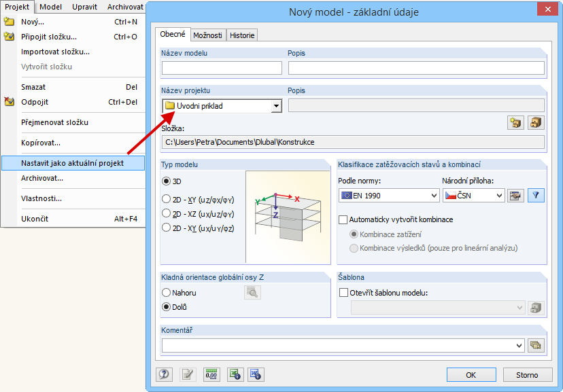The image size is (563, 392).
Task: Open the edit comment notepad icon
Action: 188,375
